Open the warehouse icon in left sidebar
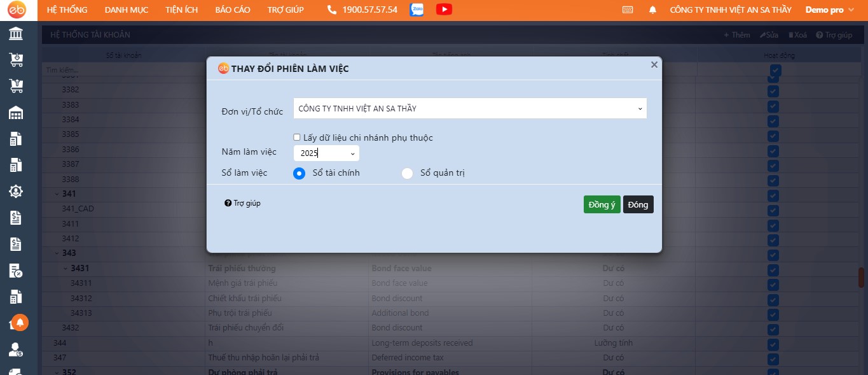This screenshot has height=375, width=868. (16, 113)
